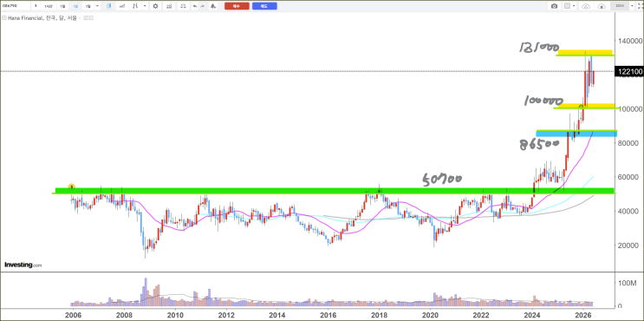
Task: Select the candlestick chart type icon
Action: (x=109, y=6)
